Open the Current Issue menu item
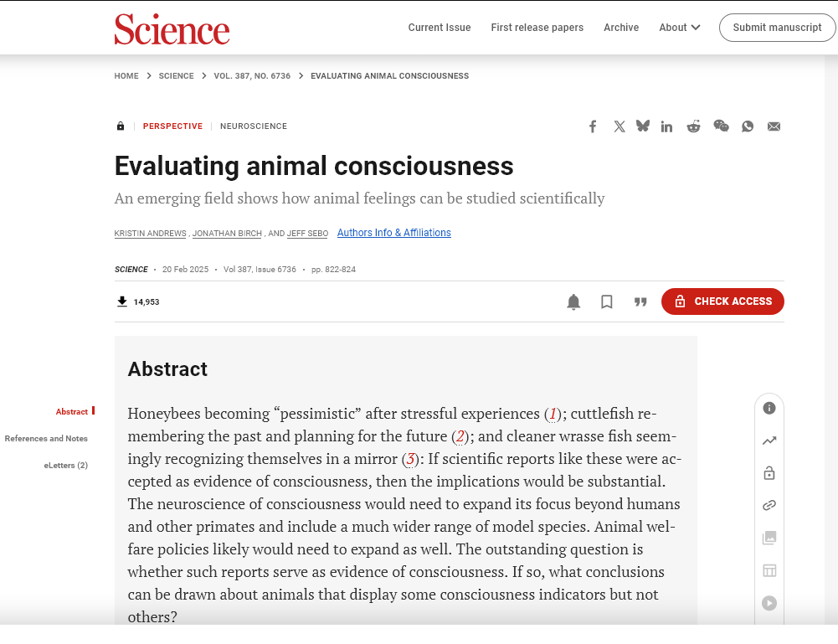This screenshot has width=838, height=644. coord(440,27)
